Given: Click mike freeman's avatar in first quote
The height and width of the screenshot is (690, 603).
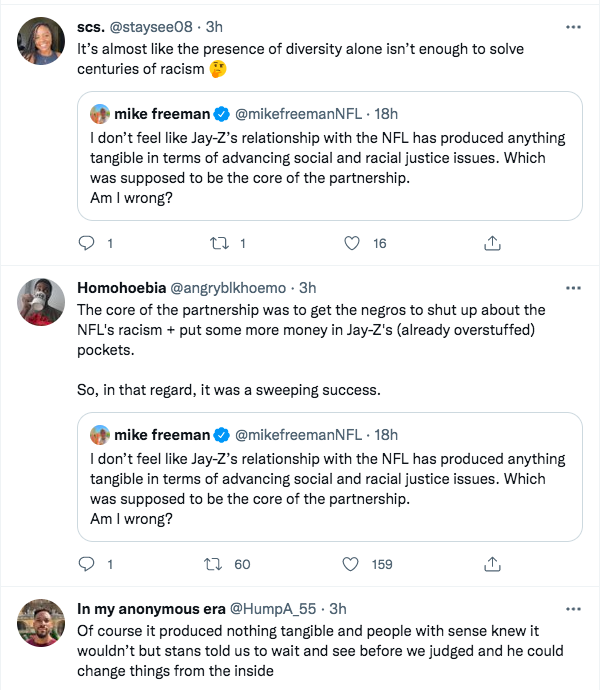Looking at the screenshot, I should (x=100, y=114).
